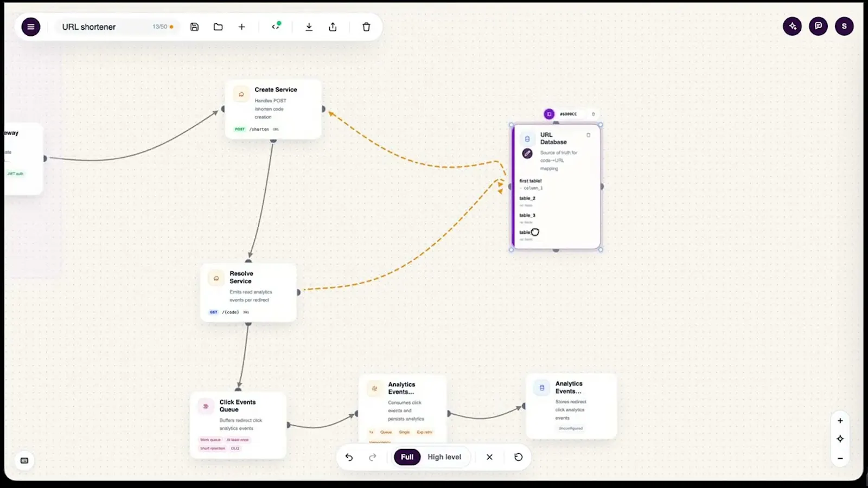The height and width of the screenshot is (488, 868).
Task: Click the At least once tag
Action: pos(238,440)
